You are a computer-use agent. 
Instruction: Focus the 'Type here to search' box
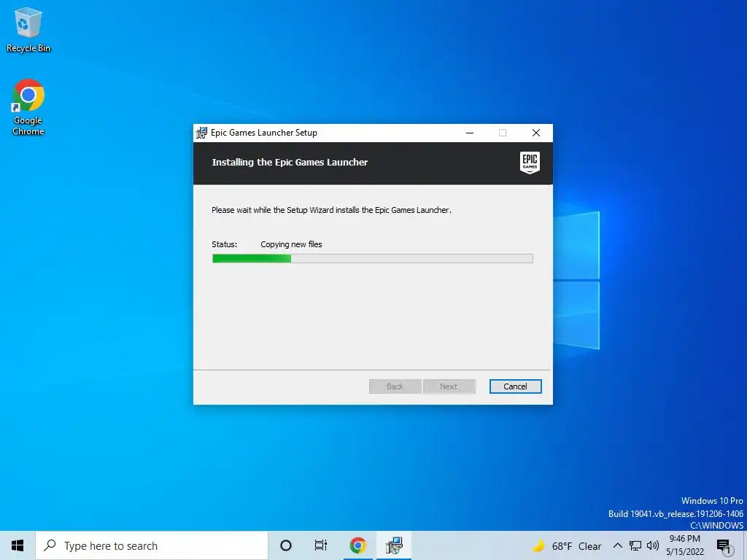152,545
